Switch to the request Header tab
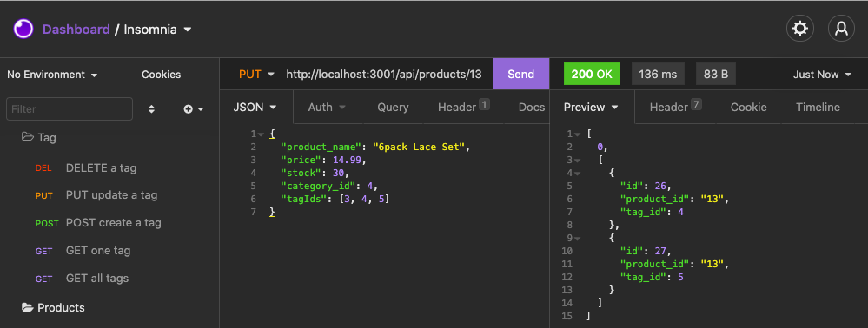This screenshot has height=328, width=868. (463, 107)
